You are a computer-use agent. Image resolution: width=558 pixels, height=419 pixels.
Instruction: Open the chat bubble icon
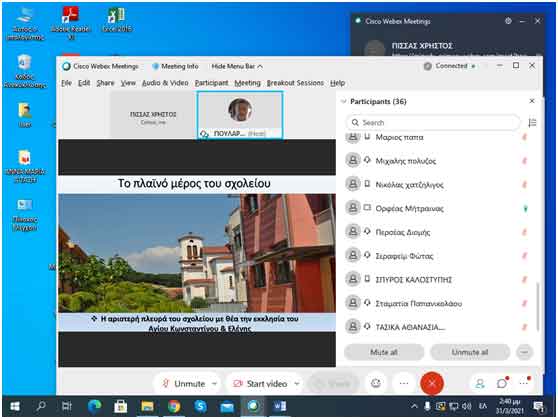coord(502,383)
